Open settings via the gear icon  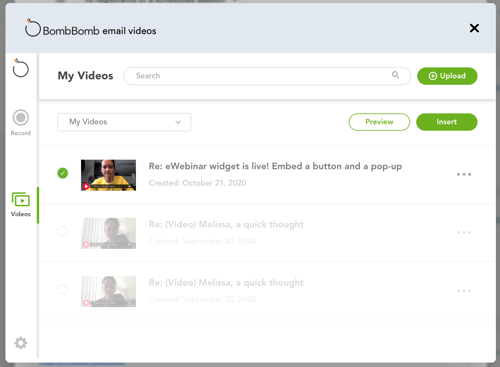tap(21, 343)
